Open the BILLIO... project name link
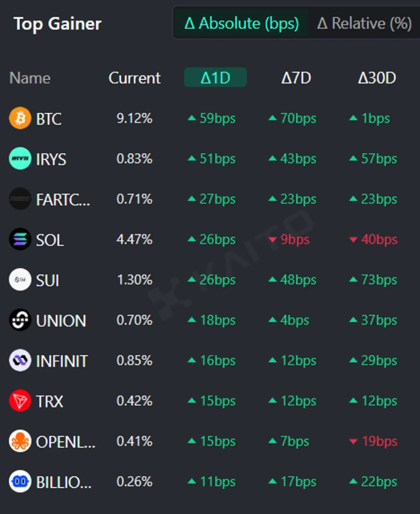This screenshot has width=420, height=514. pyautogui.click(x=63, y=482)
